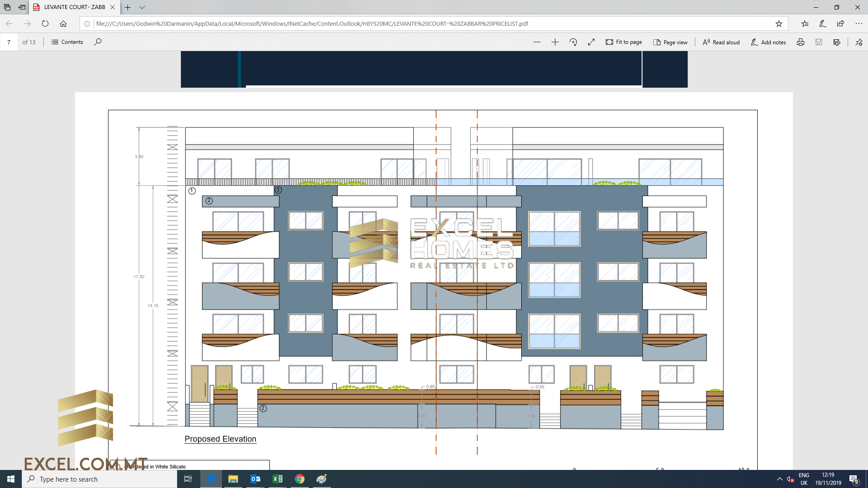The width and height of the screenshot is (868, 488).
Task: Click the Contents menu item
Action: pyautogui.click(x=67, y=42)
